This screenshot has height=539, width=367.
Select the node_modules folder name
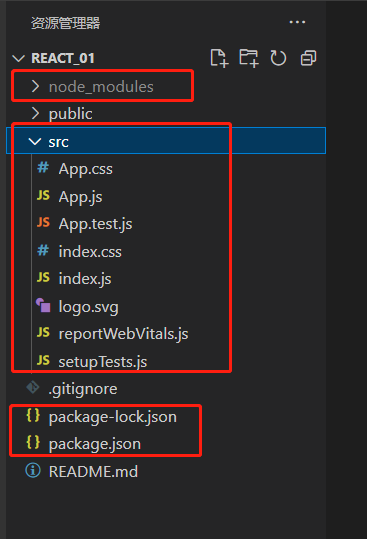(x=101, y=87)
